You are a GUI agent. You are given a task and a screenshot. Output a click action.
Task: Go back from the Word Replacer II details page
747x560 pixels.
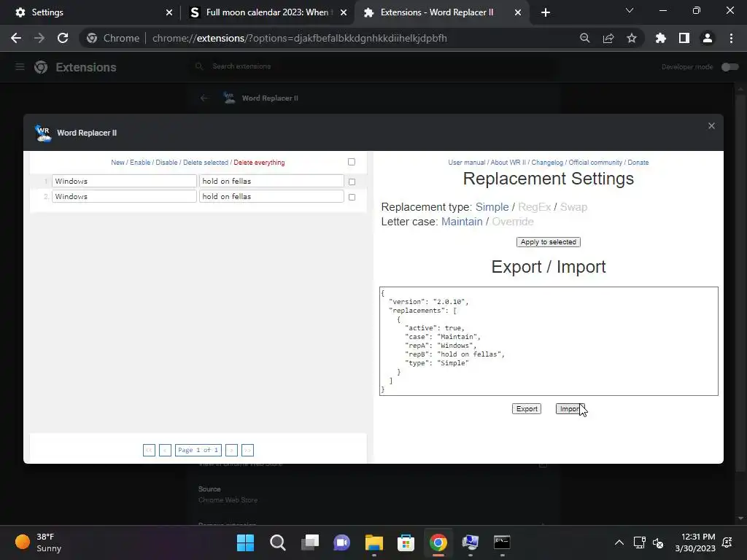204,98
